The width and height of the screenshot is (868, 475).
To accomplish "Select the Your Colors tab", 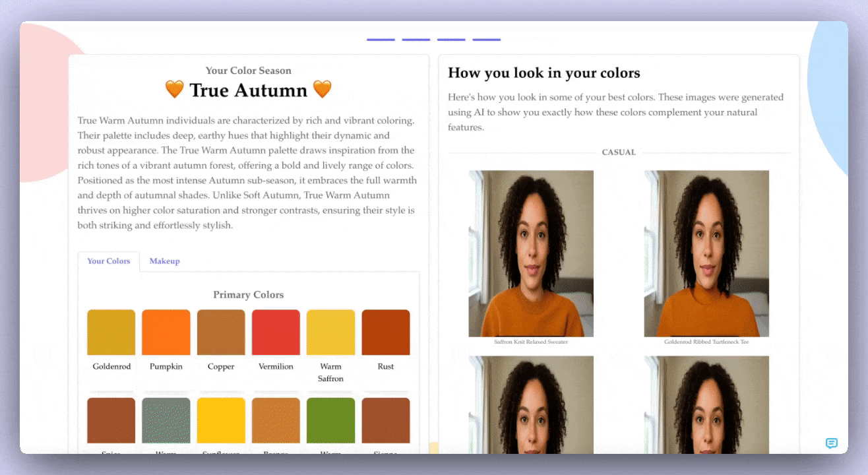I will (x=109, y=261).
